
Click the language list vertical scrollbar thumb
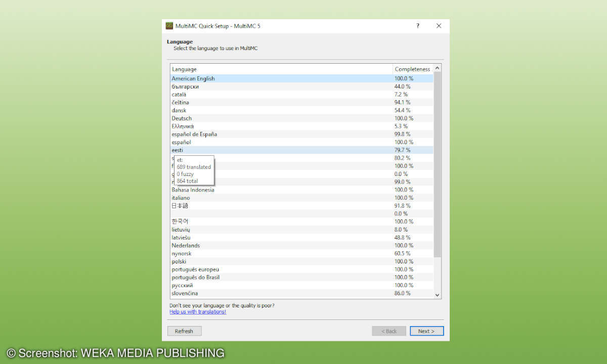coord(438,164)
